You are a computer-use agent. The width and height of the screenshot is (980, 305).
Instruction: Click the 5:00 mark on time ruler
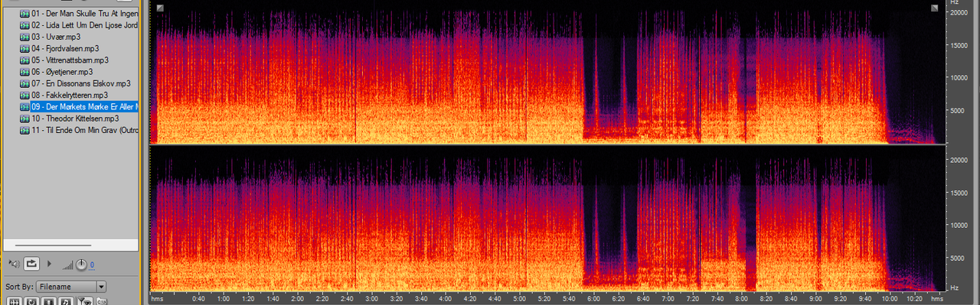520,299
